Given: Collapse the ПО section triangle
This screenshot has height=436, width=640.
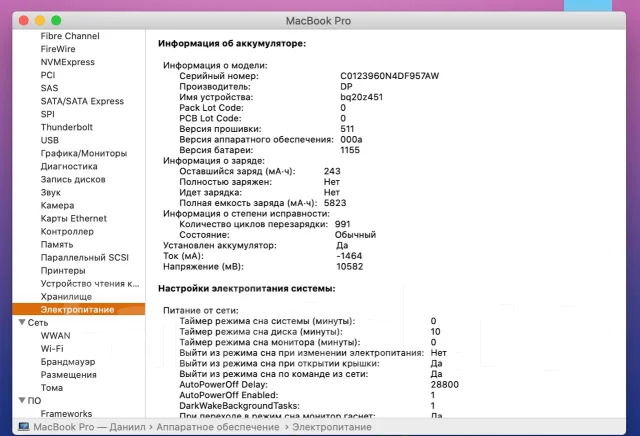Looking at the screenshot, I should tap(22, 400).
